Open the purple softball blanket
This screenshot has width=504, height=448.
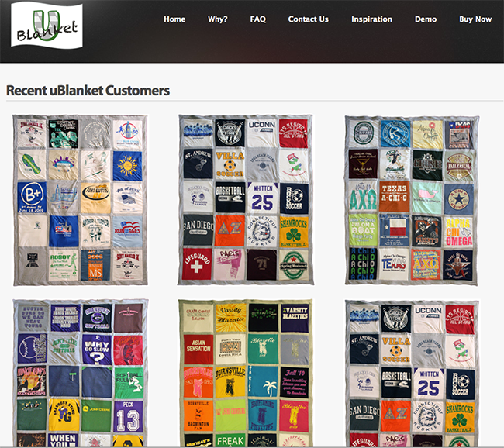point(80,374)
